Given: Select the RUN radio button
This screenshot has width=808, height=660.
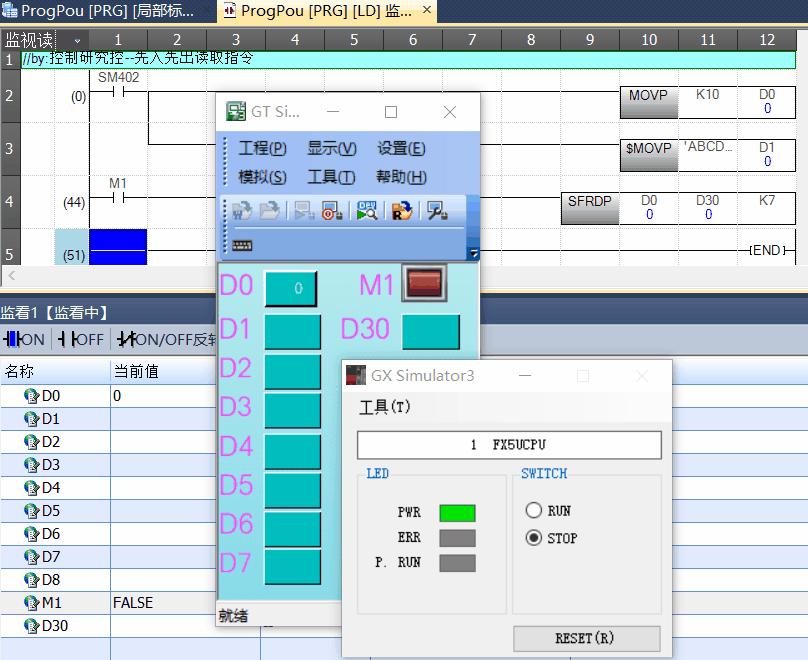Looking at the screenshot, I should tap(537, 510).
